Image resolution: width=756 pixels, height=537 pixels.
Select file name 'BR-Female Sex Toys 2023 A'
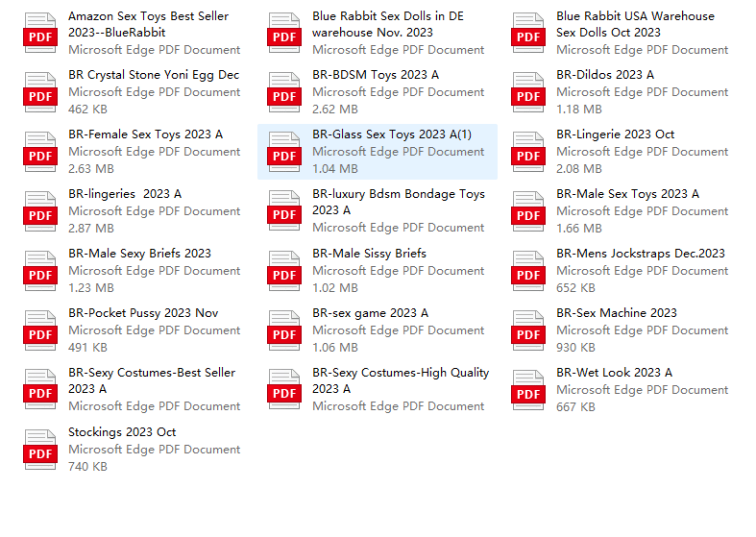[x=146, y=134]
